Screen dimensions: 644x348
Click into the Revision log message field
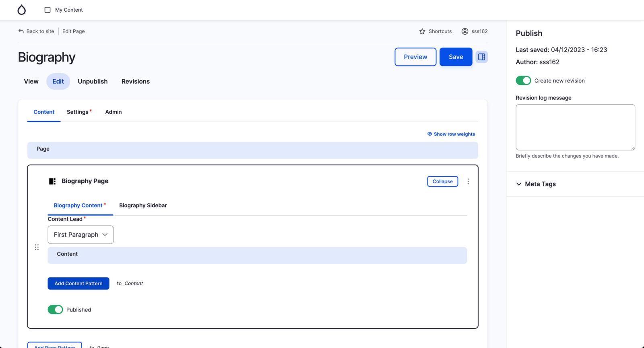pos(575,127)
